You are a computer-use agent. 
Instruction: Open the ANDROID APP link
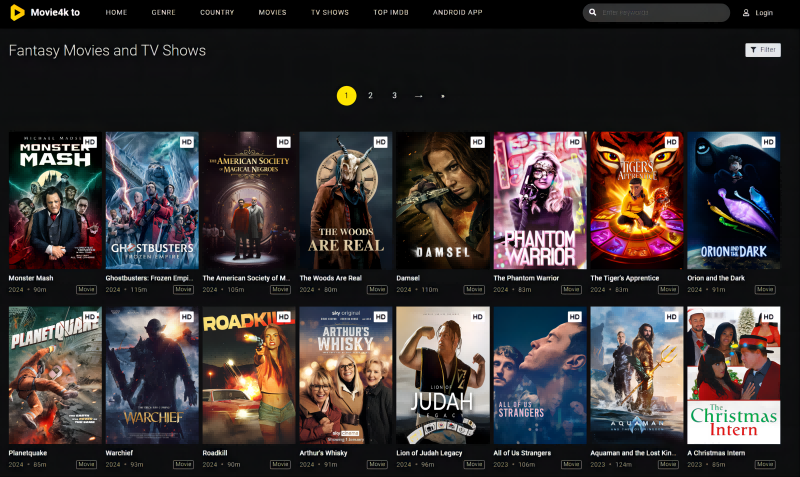pos(458,12)
